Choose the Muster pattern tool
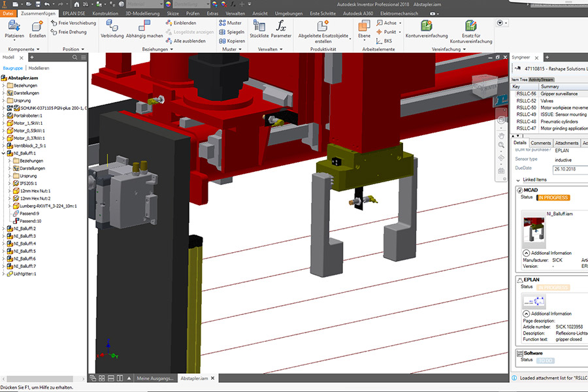This screenshot has width=588, height=392. [230, 23]
